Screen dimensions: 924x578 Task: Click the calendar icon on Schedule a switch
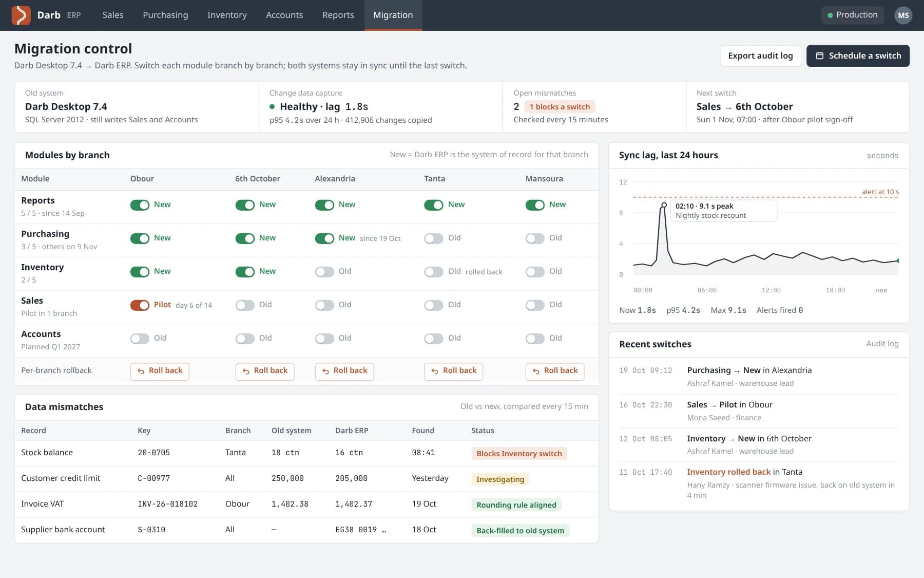pos(820,55)
